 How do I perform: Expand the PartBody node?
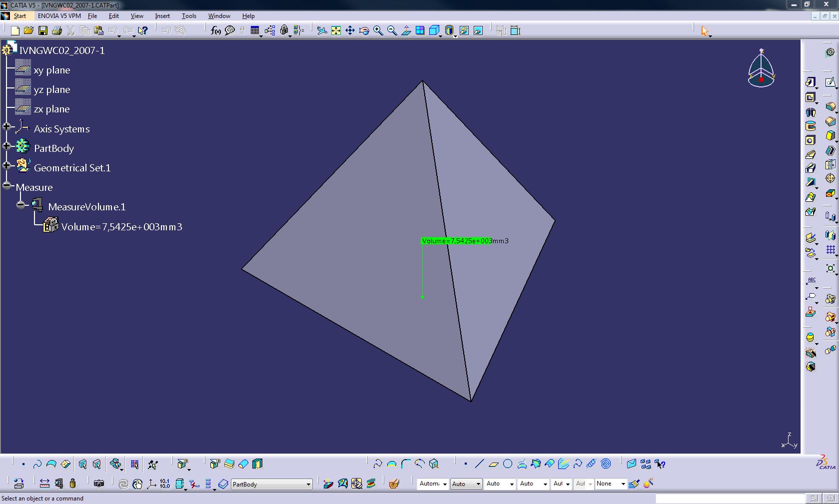tap(6, 146)
